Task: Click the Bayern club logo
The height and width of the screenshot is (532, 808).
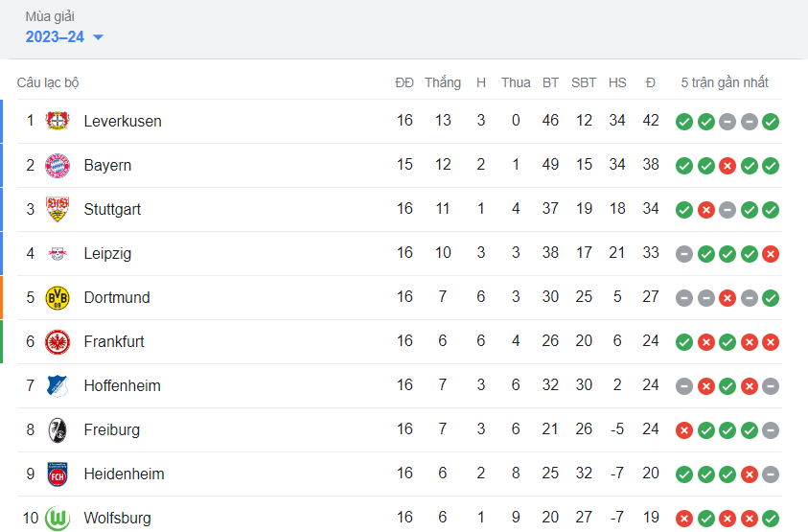Action: (x=58, y=166)
